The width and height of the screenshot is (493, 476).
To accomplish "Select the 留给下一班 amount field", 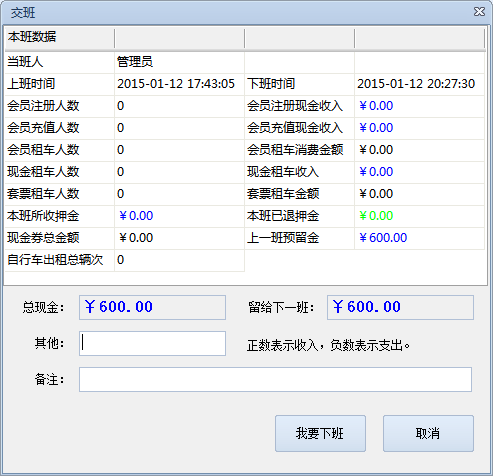I will point(400,307).
